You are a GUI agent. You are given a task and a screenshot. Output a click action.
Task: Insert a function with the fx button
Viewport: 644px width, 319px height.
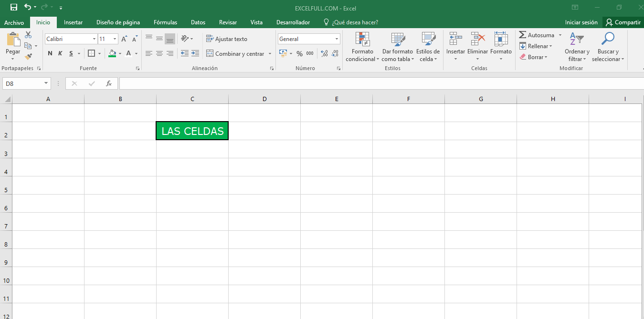pyautogui.click(x=109, y=83)
